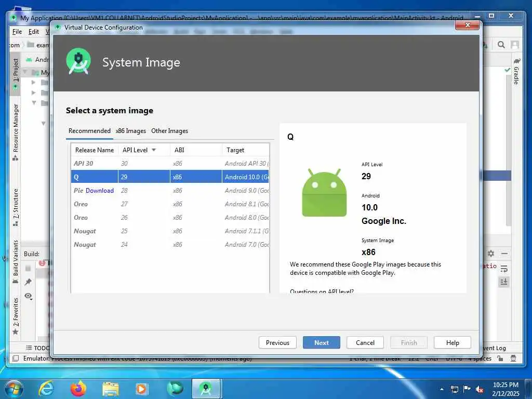Open Windows Explorer from taskbar
This screenshot has width=532, height=399.
pos(111,389)
